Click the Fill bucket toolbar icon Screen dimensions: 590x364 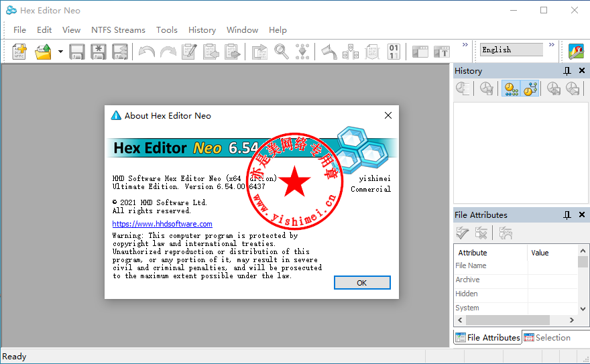[x=329, y=52]
